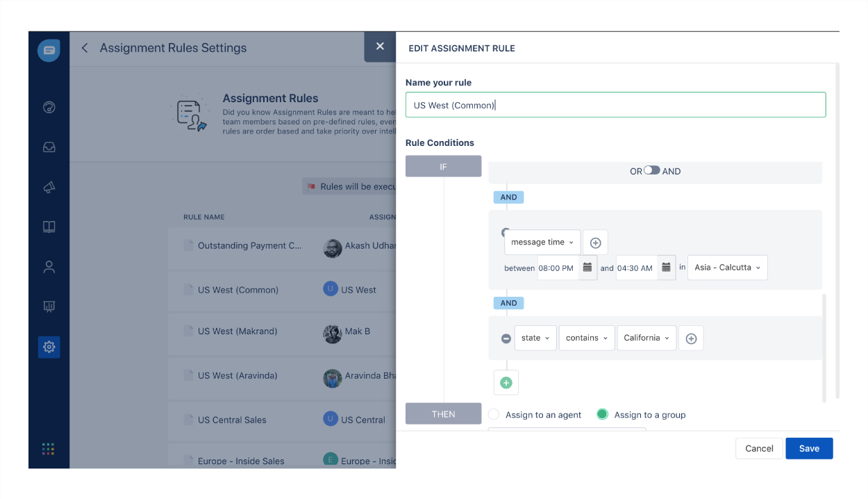Click the plus icon beside California dropdown

click(x=691, y=338)
